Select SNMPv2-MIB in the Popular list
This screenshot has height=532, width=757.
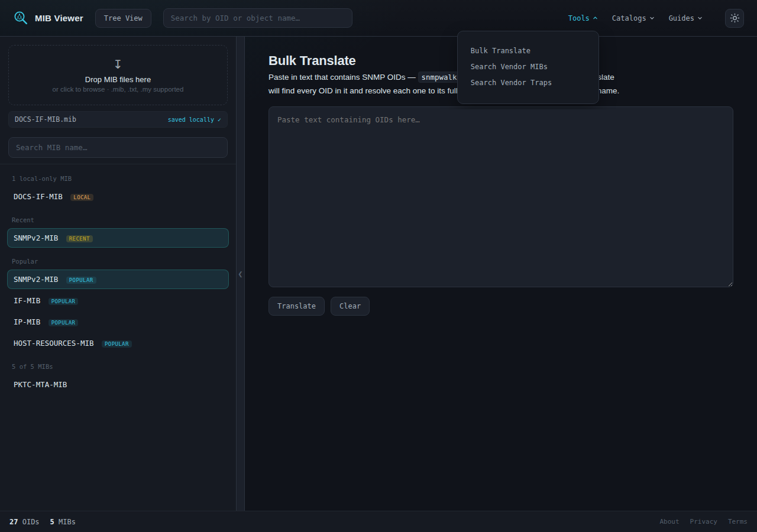tap(118, 280)
